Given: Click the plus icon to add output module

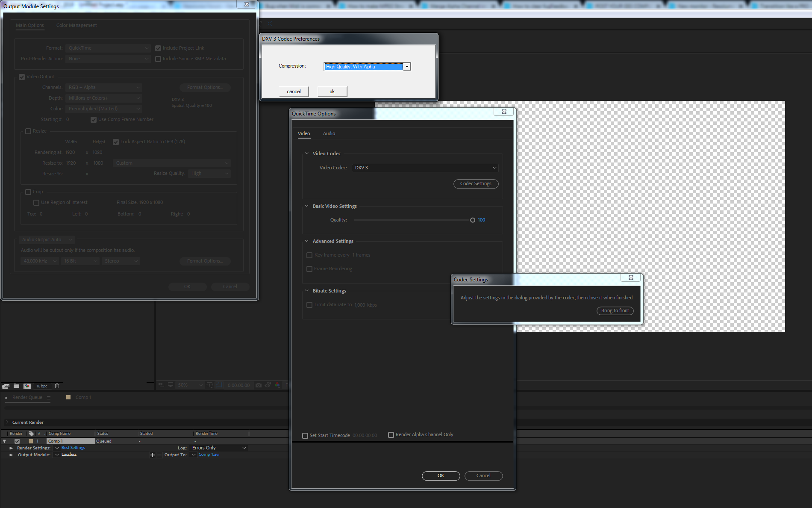Looking at the screenshot, I should click(x=152, y=455).
